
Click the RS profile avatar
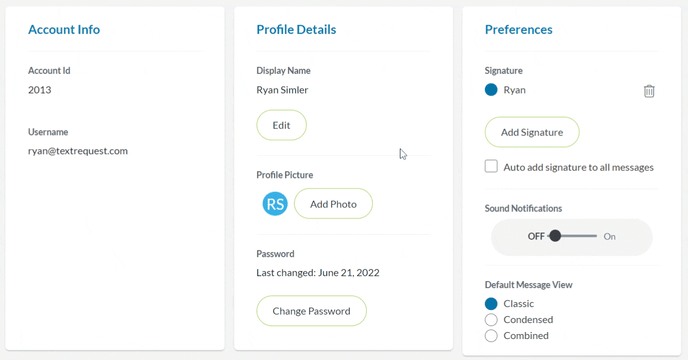coord(275,204)
